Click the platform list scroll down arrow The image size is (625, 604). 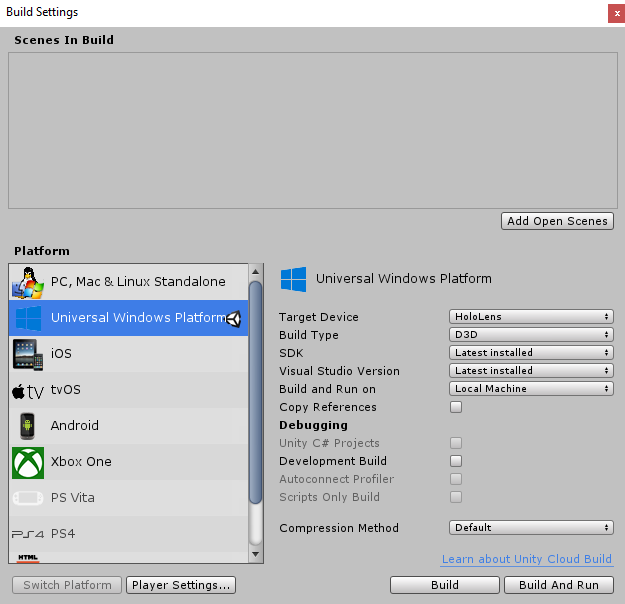[256, 554]
